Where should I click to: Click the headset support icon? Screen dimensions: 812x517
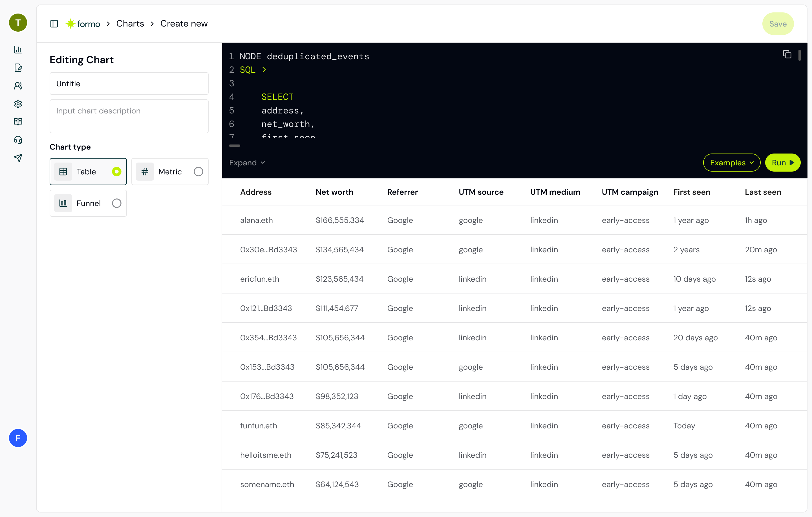coord(18,140)
